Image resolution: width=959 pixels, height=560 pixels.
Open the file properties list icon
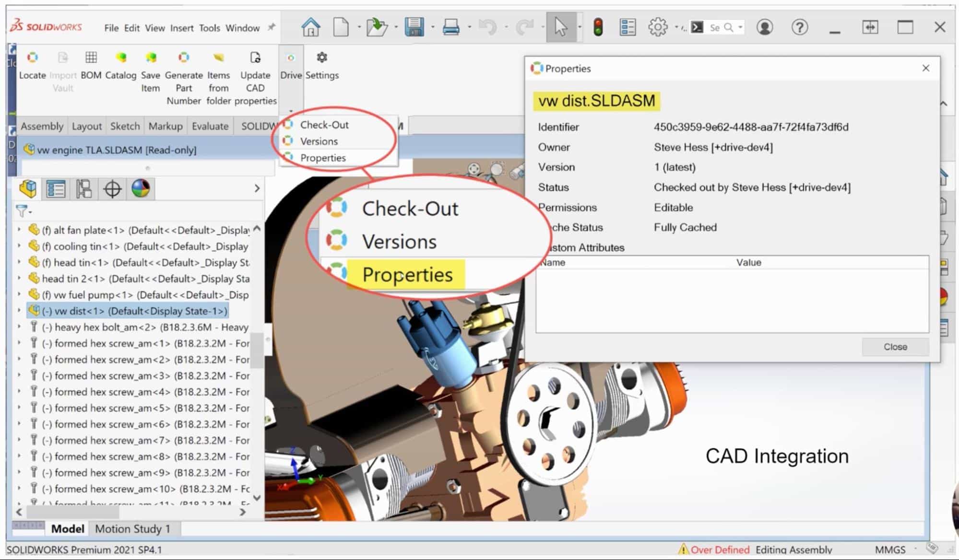627,27
